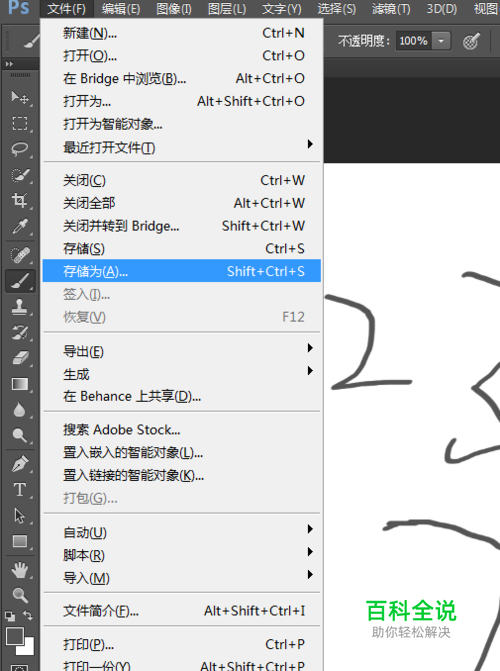Viewport: 500px width, 671px height.
Task: Select the Brush tool in toolbox
Action: coord(20,281)
